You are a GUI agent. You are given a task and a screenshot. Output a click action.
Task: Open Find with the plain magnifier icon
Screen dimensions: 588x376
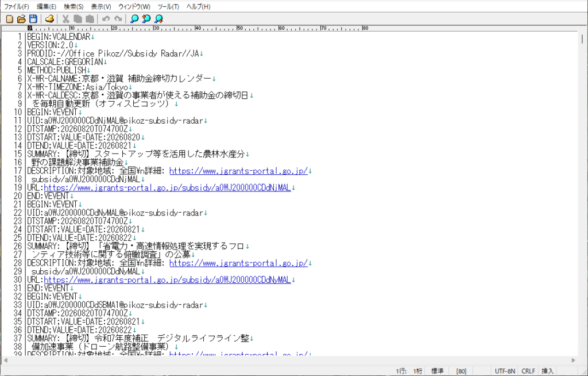tap(134, 19)
